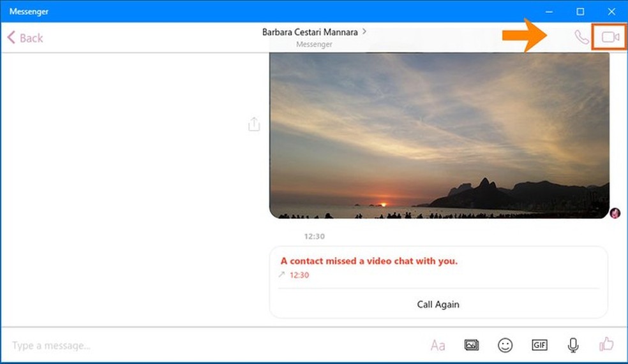The height and width of the screenshot is (364, 628).
Task: Click the Messenger subtitle under contact name
Action: tap(315, 45)
